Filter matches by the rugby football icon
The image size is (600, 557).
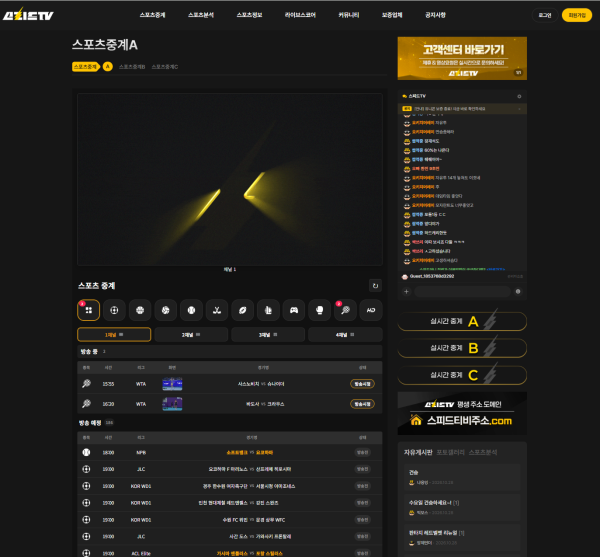pyautogui.click(x=243, y=310)
